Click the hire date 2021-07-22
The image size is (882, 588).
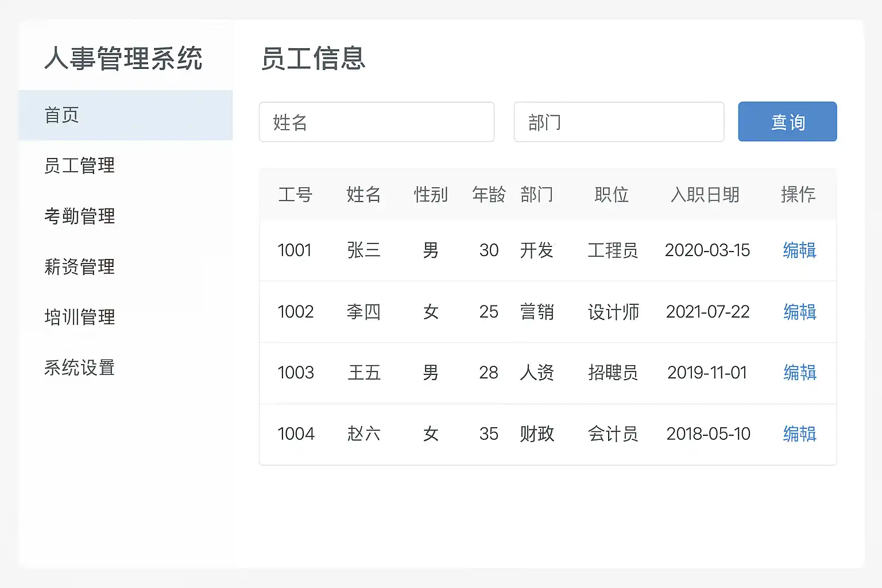pyautogui.click(x=707, y=312)
